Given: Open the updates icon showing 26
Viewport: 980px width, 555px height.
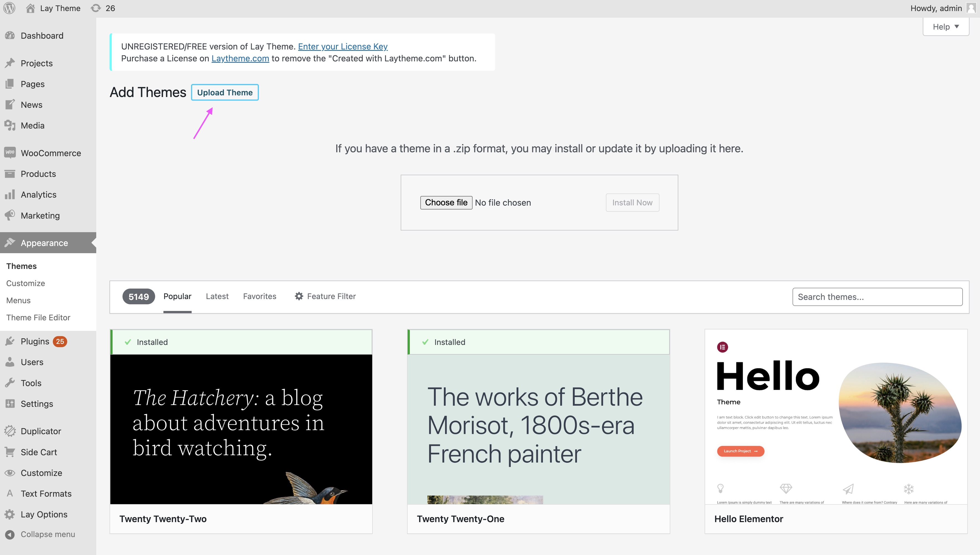Looking at the screenshot, I should click(96, 8).
